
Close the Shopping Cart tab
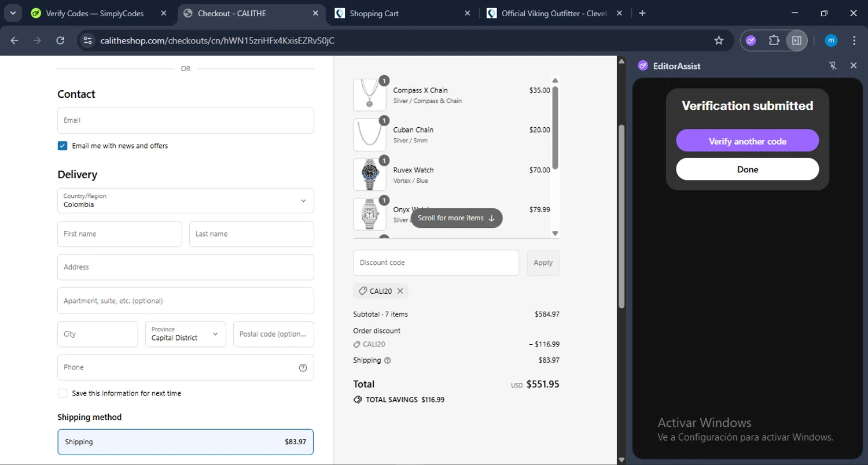tap(468, 13)
